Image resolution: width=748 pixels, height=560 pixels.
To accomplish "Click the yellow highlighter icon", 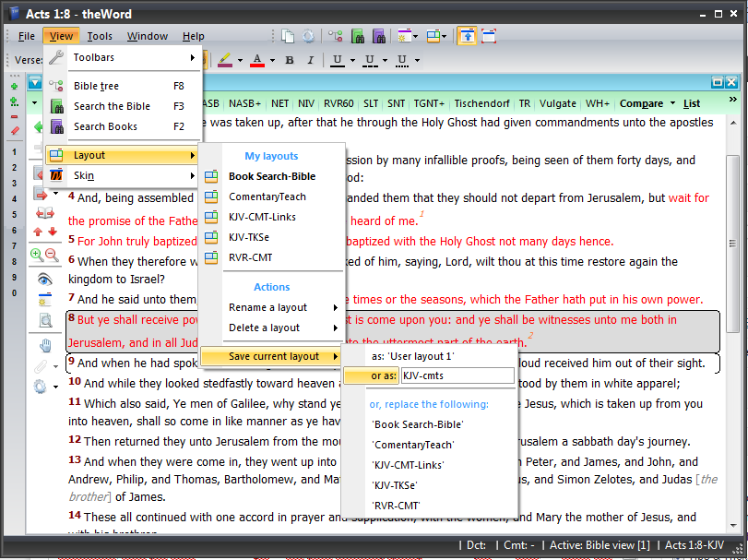I will point(225,60).
